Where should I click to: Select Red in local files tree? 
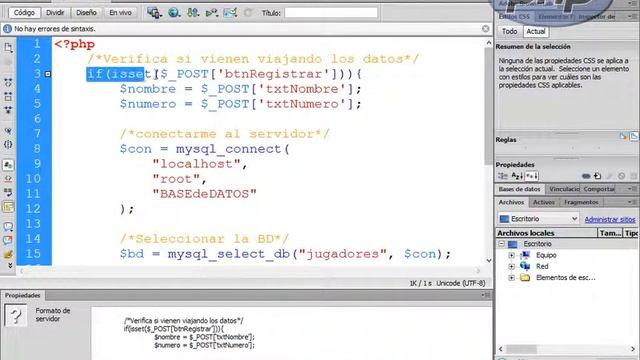(x=542, y=267)
